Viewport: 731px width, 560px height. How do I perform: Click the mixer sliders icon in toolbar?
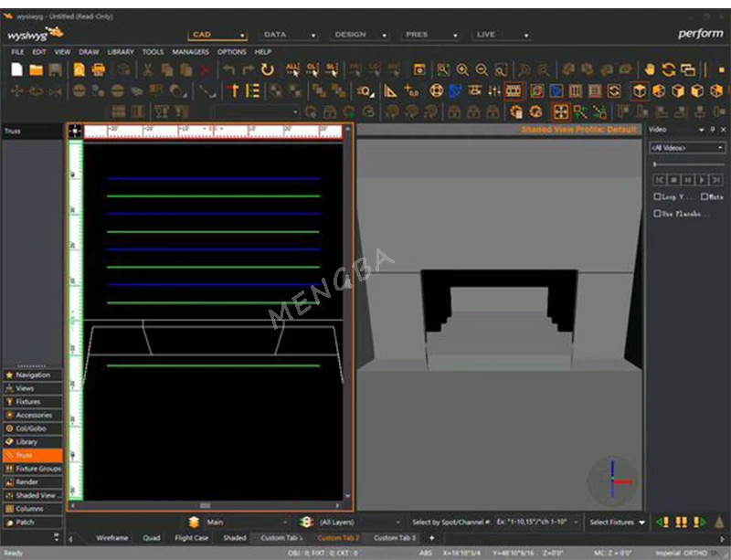[x=493, y=91]
